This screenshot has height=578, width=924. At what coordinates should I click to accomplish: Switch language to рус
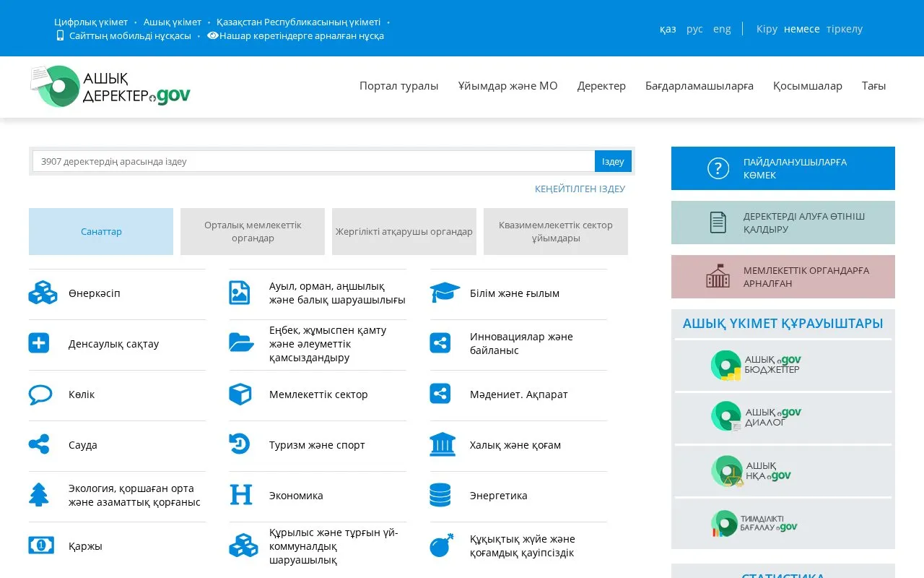(694, 29)
